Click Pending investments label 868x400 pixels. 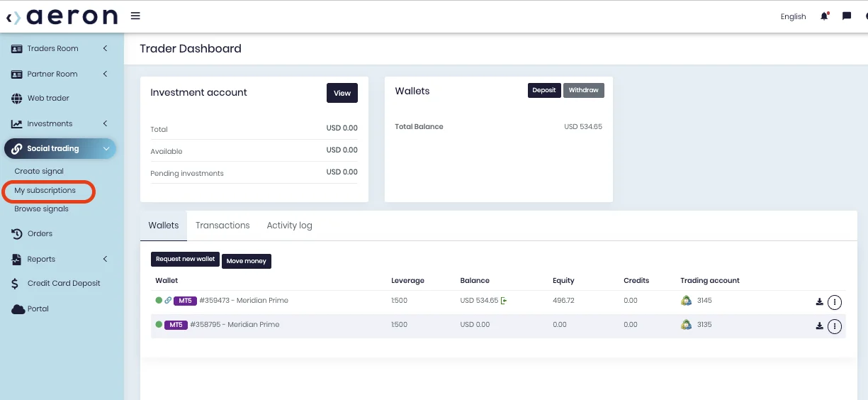(x=187, y=174)
